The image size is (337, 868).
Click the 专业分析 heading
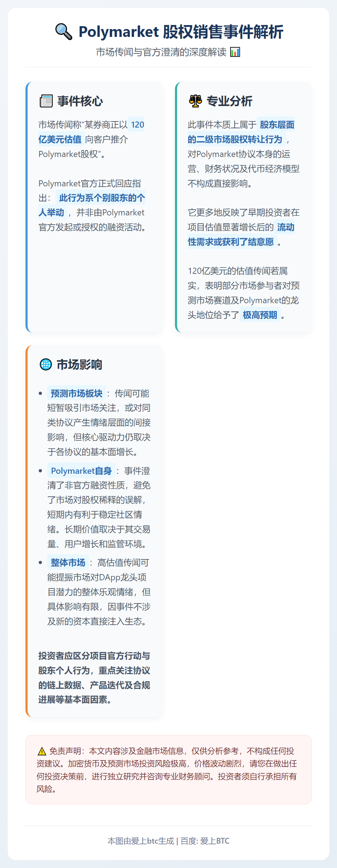pyautogui.click(x=229, y=101)
